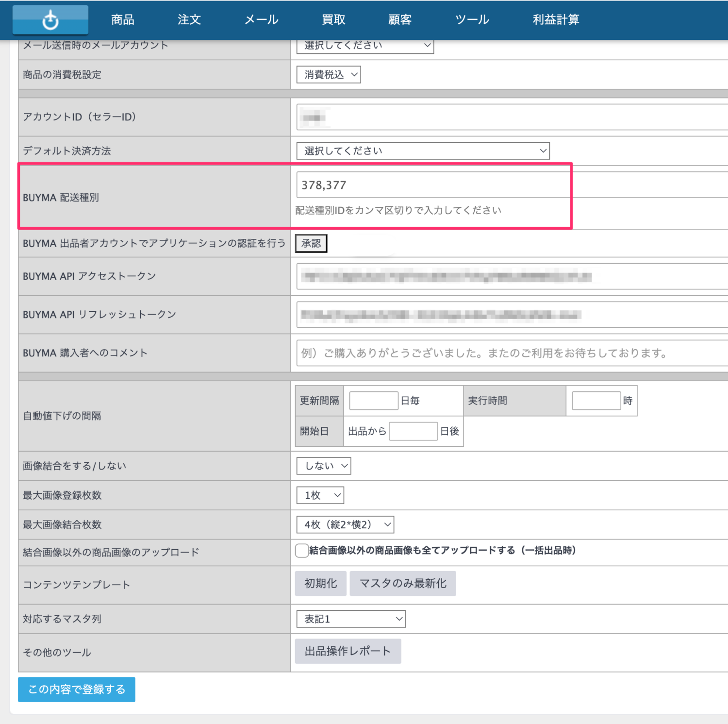The height and width of the screenshot is (724, 728).
Task: Expand the 商品の消費税設定 dropdown
Action: (x=329, y=75)
